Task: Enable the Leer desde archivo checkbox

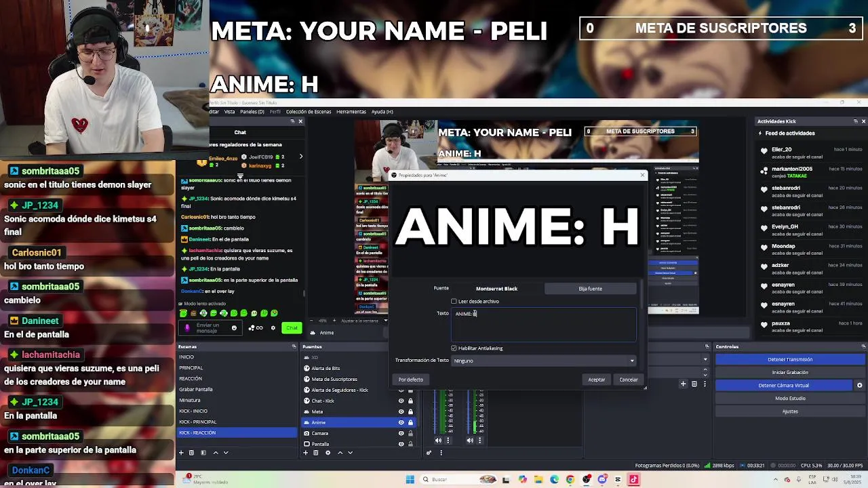Action: 454,301
